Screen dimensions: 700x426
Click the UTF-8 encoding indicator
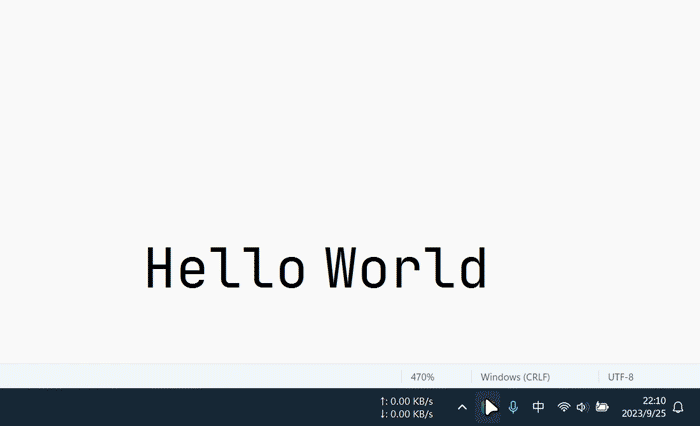coord(621,377)
